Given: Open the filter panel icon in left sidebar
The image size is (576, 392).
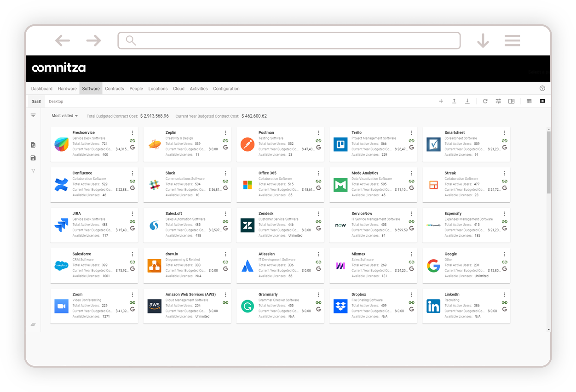Looking at the screenshot, I should [33, 115].
